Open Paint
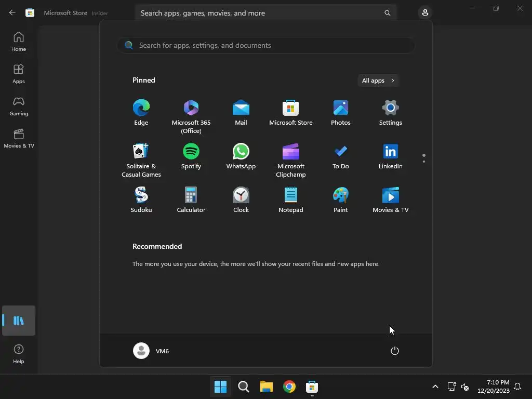Viewport: 532px width, 399px height. tap(341, 200)
